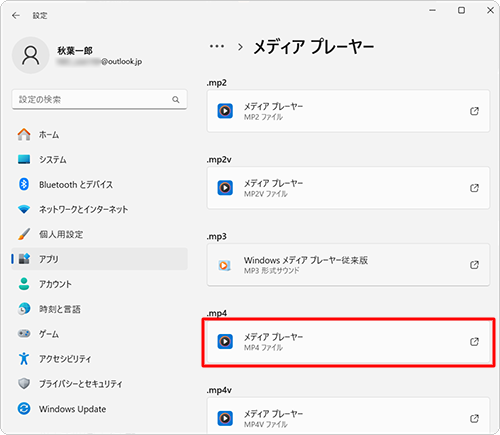Click the game controller icon
The width and height of the screenshot is (500, 435).
(24, 333)
